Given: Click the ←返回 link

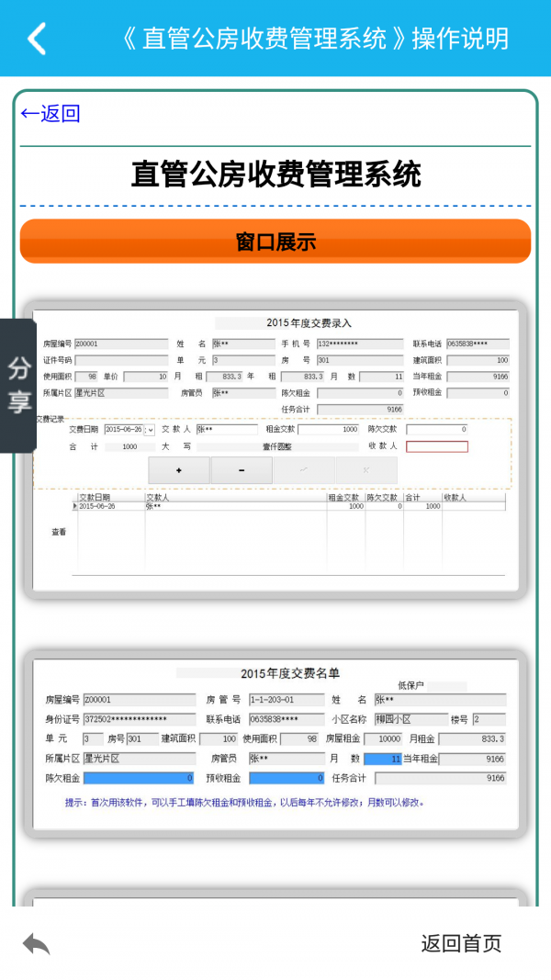Looking at the screenshot, I should click(x=51, y=114).
